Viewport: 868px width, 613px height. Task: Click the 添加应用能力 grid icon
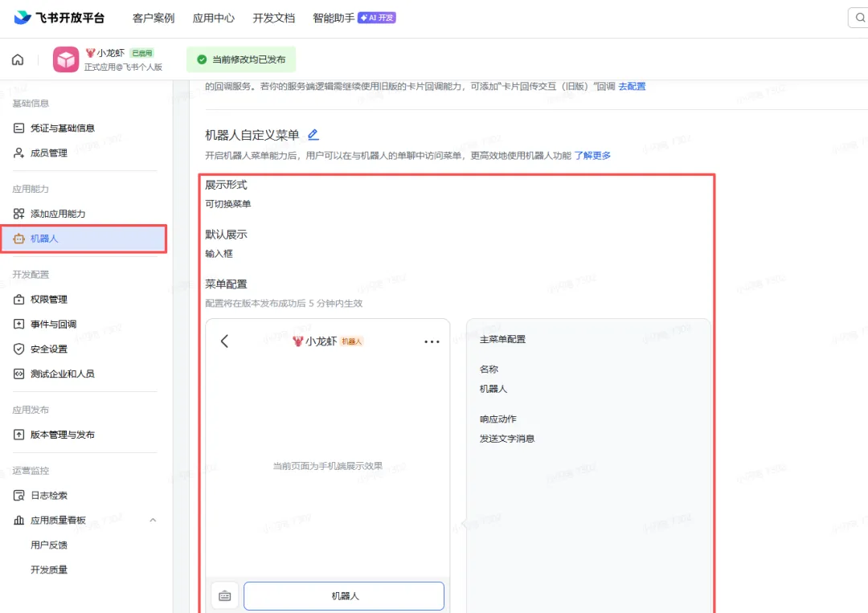pyautogui.click(x=18, y=214)
